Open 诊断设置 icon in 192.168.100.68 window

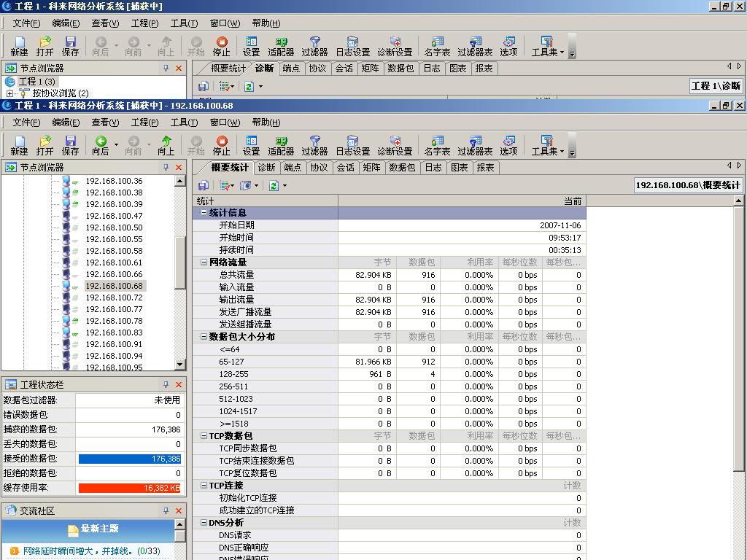395,145
